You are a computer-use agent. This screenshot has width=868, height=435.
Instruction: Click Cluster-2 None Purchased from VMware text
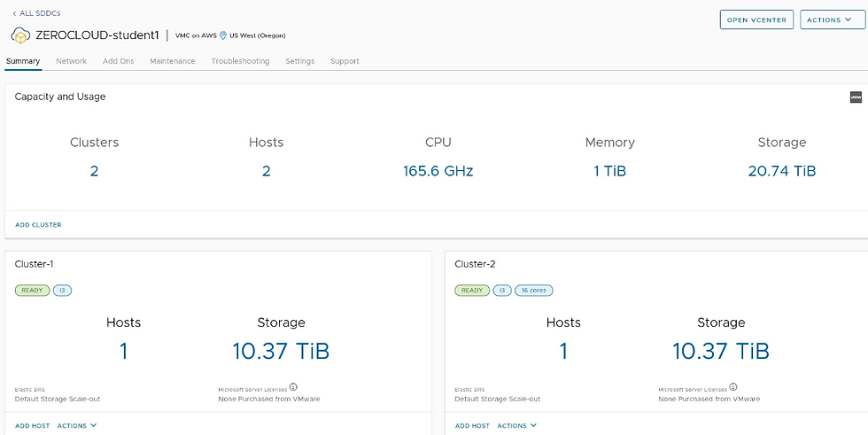(x=709, y=399)
